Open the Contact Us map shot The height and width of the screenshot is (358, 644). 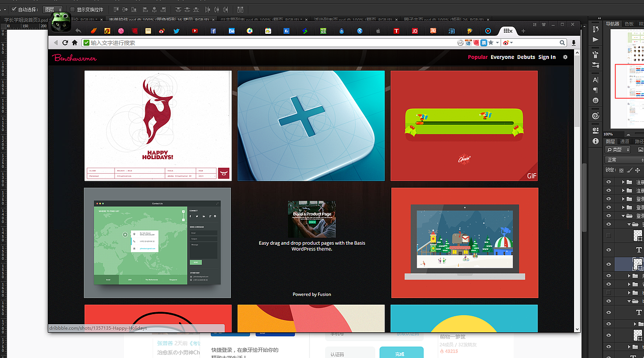tap(157, 243)
